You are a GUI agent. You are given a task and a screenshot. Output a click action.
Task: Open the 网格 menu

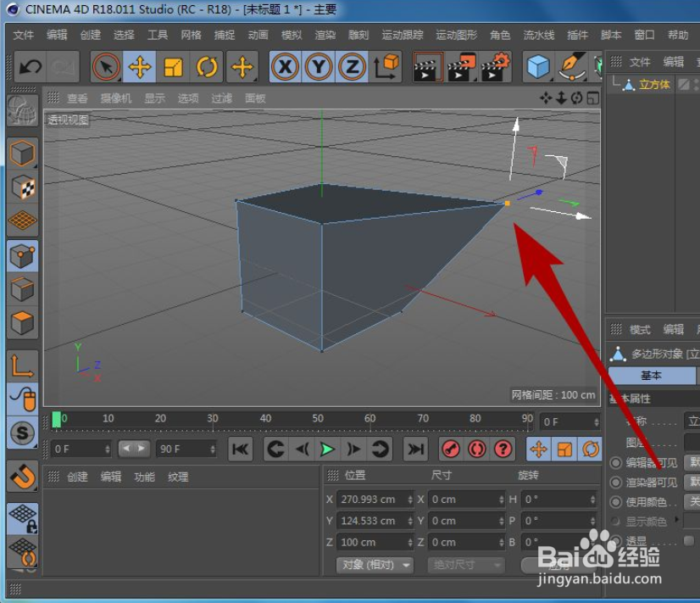click(x=191, y=35)
